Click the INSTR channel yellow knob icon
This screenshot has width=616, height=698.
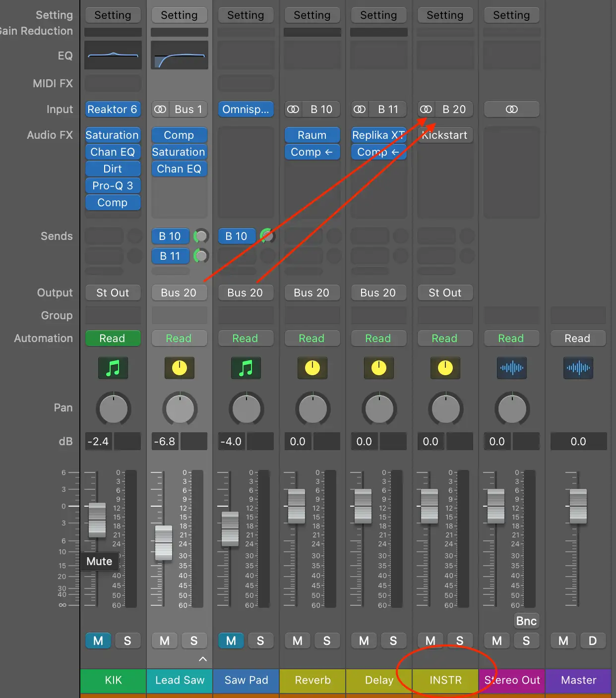(445, 368)
